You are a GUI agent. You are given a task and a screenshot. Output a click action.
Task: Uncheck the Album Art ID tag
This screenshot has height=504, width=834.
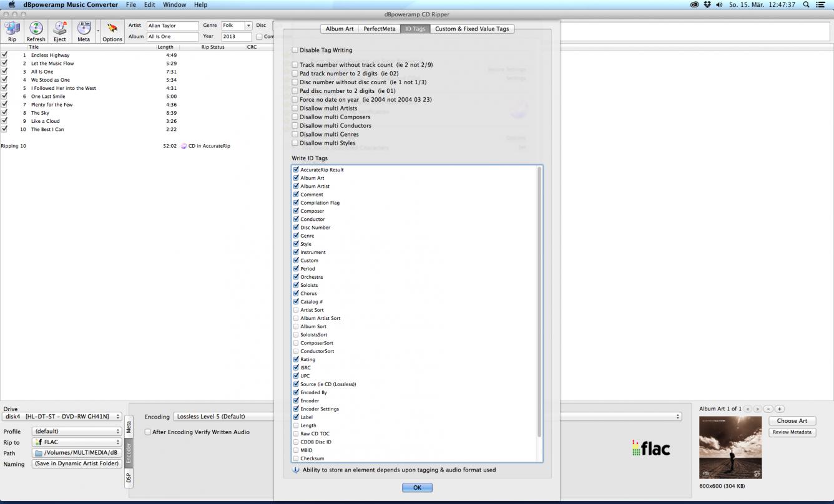[296, 178]
